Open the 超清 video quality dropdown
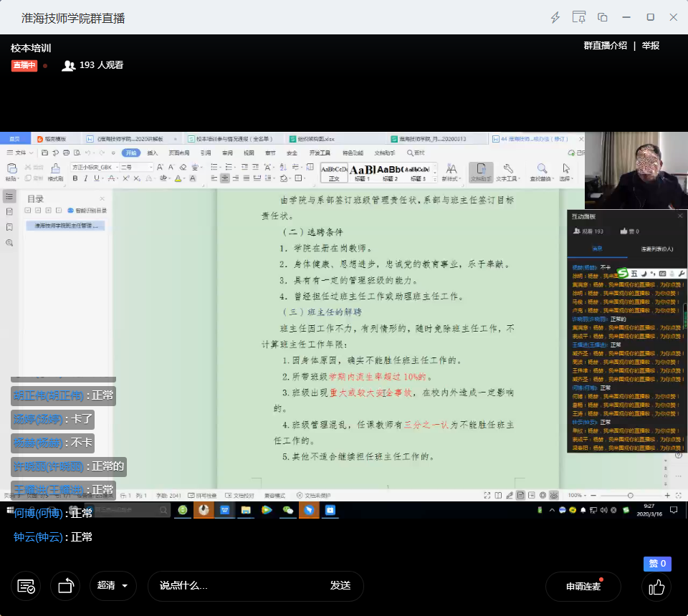Screen dimensions: 688x616 point(113,586)
